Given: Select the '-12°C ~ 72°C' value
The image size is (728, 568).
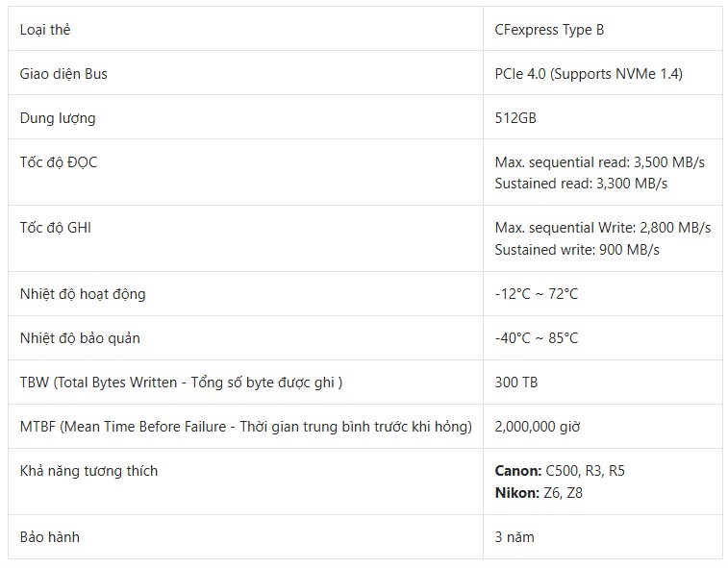Looking at the screenshot, I should point(537,294).
